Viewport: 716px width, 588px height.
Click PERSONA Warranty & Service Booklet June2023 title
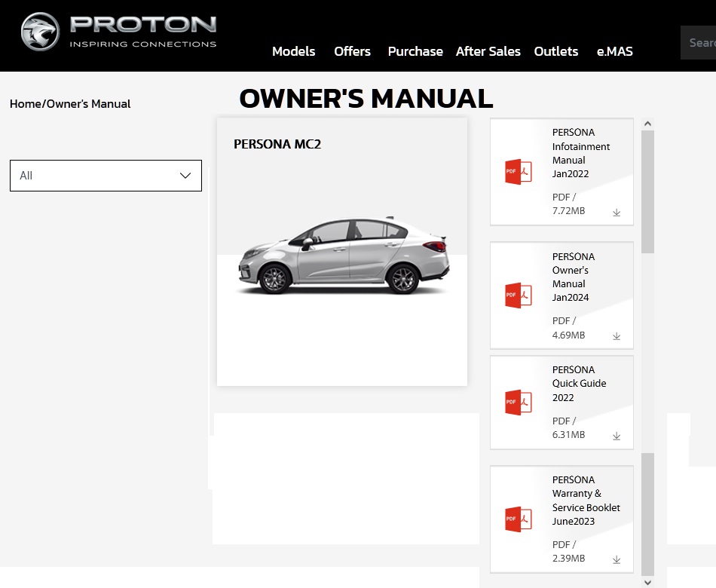coord(586,501)
